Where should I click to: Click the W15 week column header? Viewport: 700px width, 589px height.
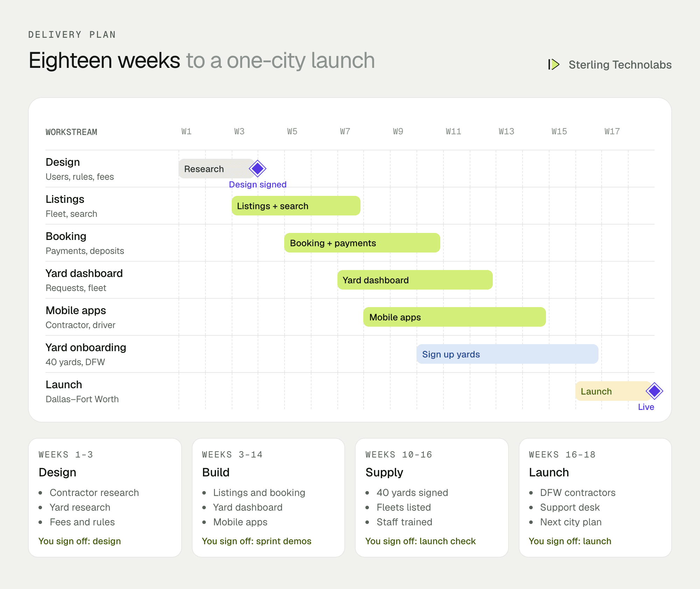pos(559,132)
